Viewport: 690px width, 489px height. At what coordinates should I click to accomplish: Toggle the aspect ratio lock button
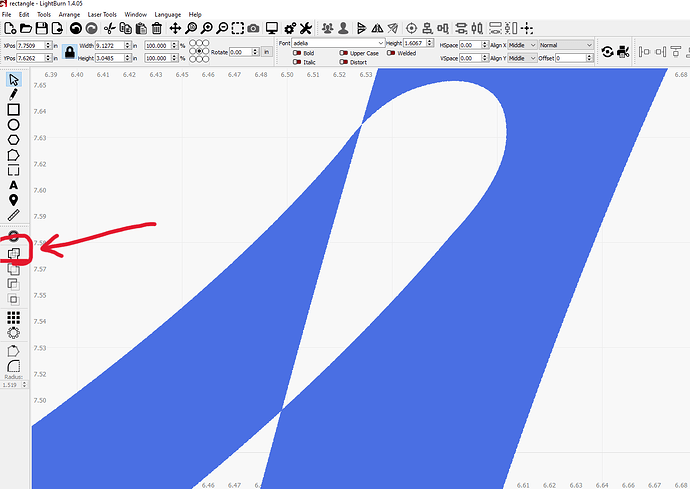[x=70, y=52]
